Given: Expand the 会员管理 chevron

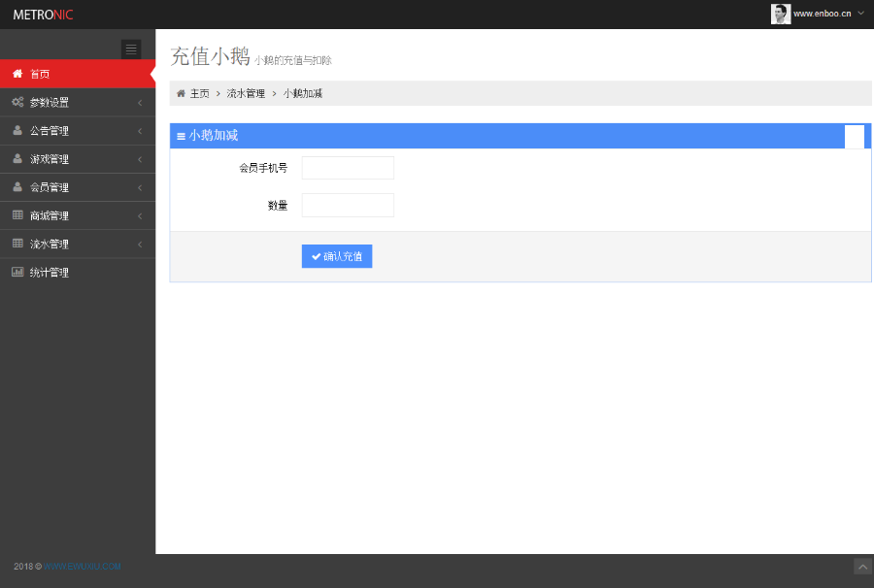Looking at the screenshot, I should click(x=140, y=187).
